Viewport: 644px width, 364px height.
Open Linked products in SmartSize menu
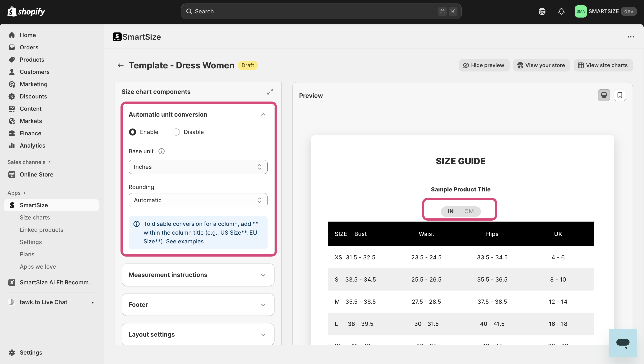coord(41,230)
